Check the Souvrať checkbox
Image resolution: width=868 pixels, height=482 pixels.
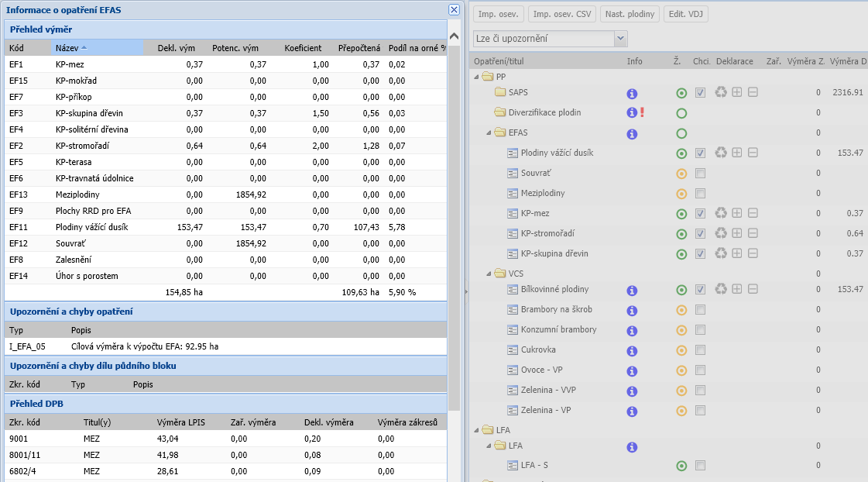click(700, 174)
